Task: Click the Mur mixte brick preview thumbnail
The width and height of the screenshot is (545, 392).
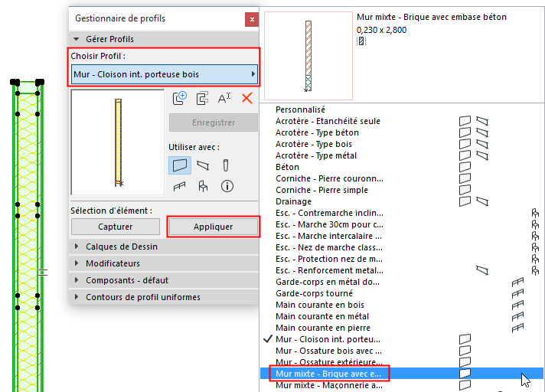Action: (x=308, y=56)
